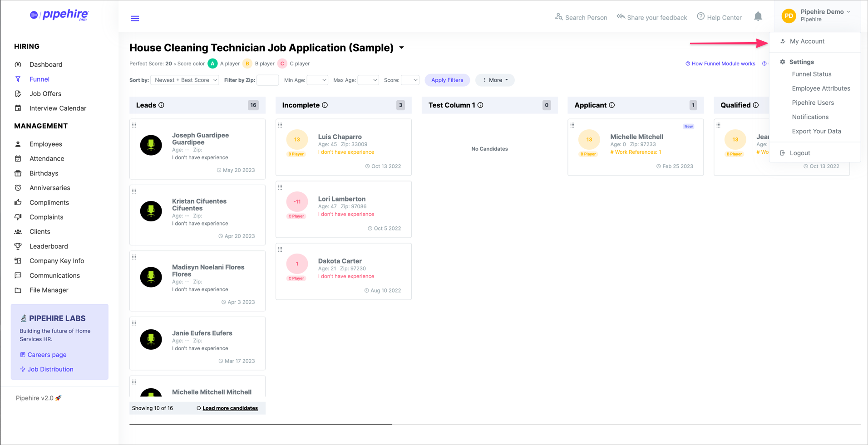Open Notifications settings

point(810,117)
